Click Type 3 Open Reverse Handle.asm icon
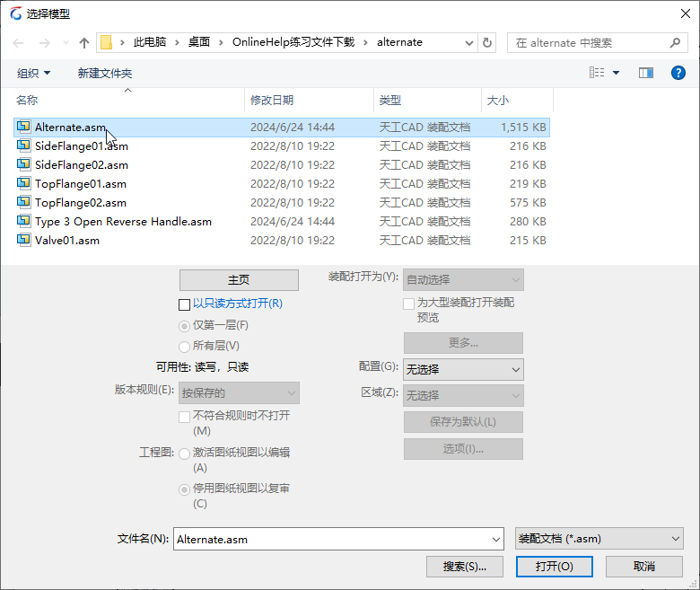Viewport: 700px width, 590px height. pyautogui.click(x=23, y=221)
